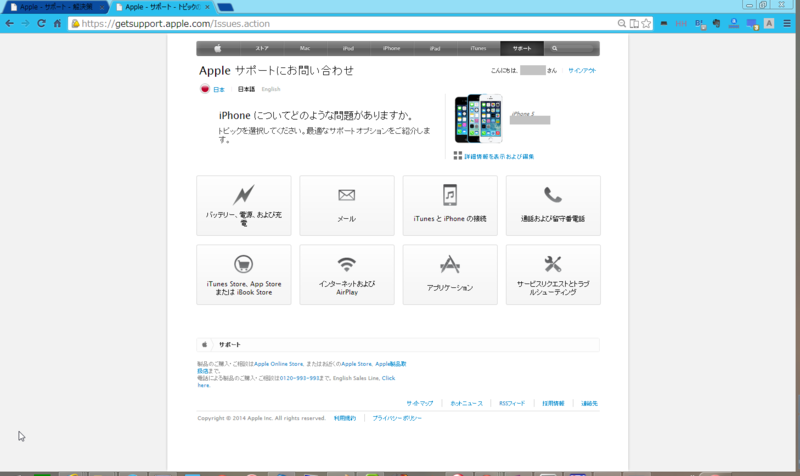Viewport: 800px width, 476px height.
Task: Click the iPhone 5 product image
Action: point(479,118)
